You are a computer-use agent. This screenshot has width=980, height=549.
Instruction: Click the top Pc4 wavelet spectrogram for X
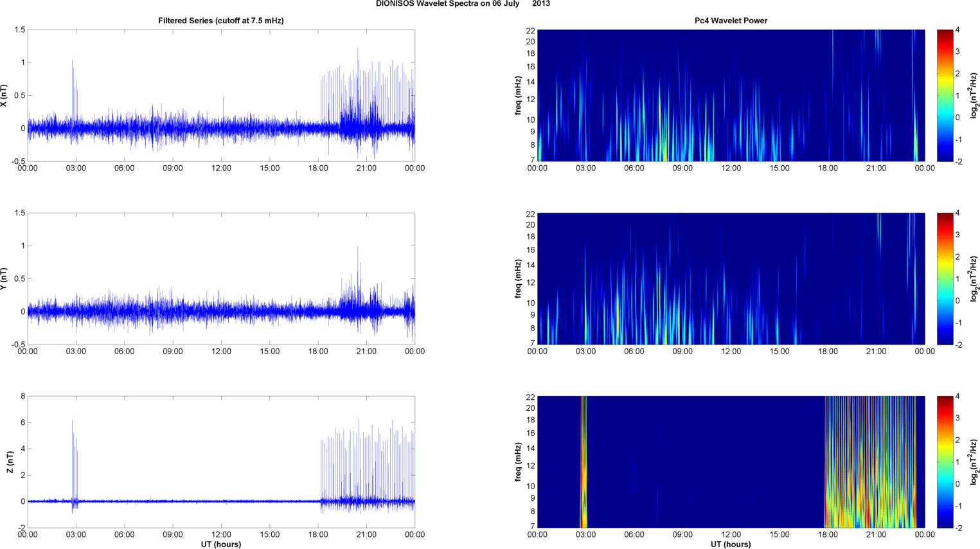click(731, 96)
